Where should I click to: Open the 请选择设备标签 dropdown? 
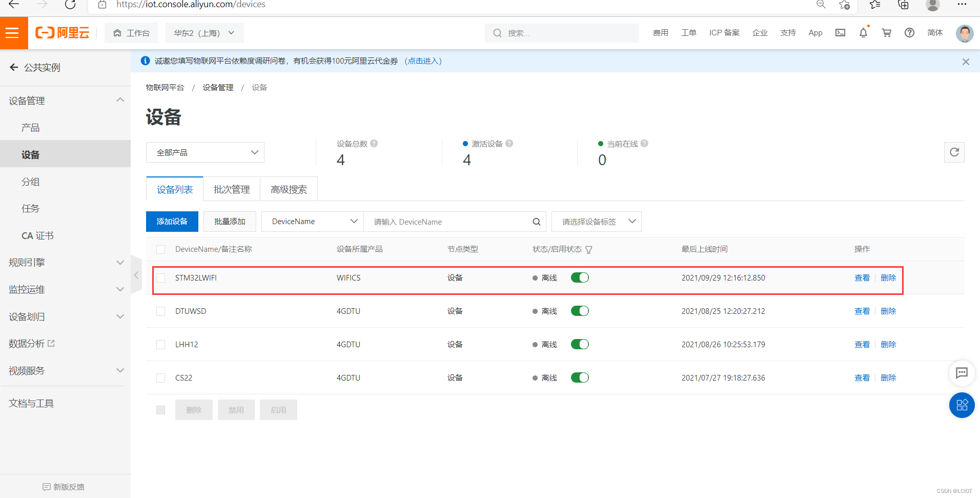[596, 222]
